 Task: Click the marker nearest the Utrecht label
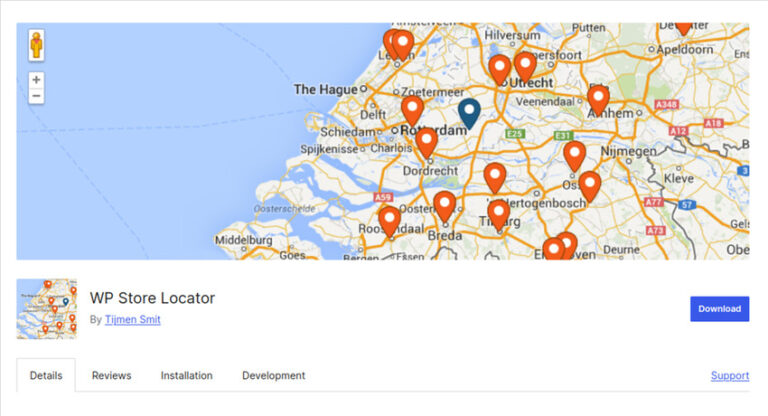[x=500, y=70]
